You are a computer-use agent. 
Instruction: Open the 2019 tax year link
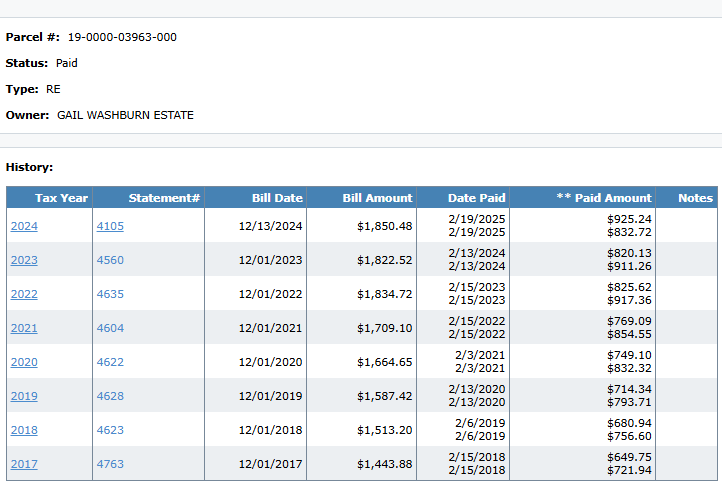click(24, 396)
